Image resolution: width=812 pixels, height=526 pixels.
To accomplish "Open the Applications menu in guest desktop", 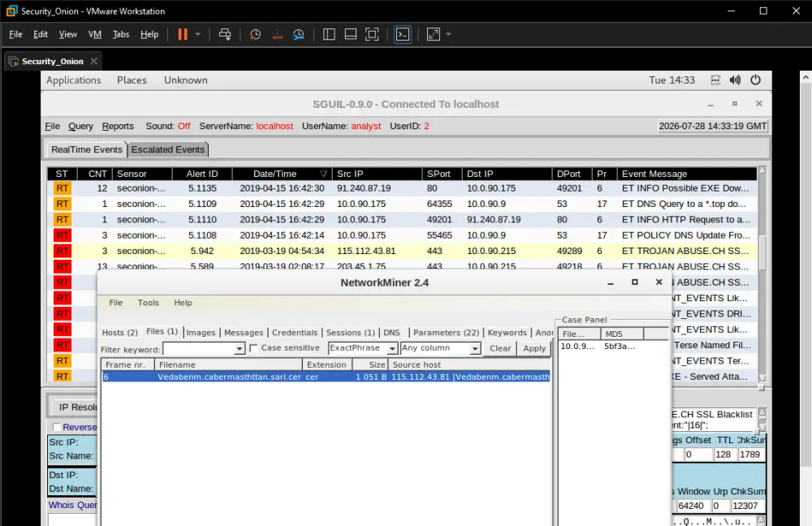I will click(74, 80).
